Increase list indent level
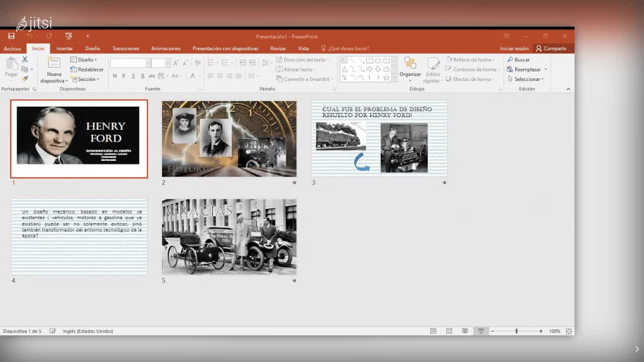 [x=253, y=63]
